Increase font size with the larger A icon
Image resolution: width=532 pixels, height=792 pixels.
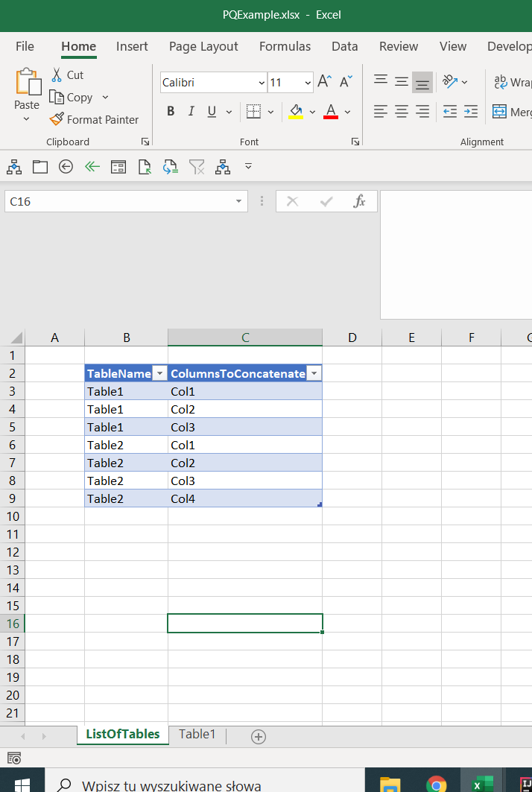coord(324,81)
